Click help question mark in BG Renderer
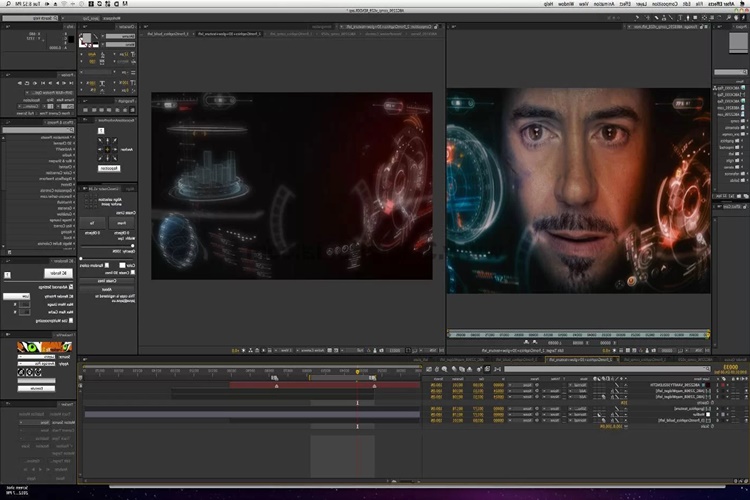The width and height of the screenshot is (750, 500). click(x=7, y=275)
